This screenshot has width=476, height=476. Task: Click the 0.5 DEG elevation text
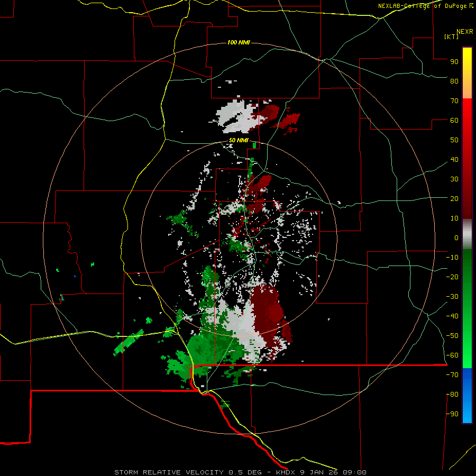pyautogui.click(x=245, y=472)
